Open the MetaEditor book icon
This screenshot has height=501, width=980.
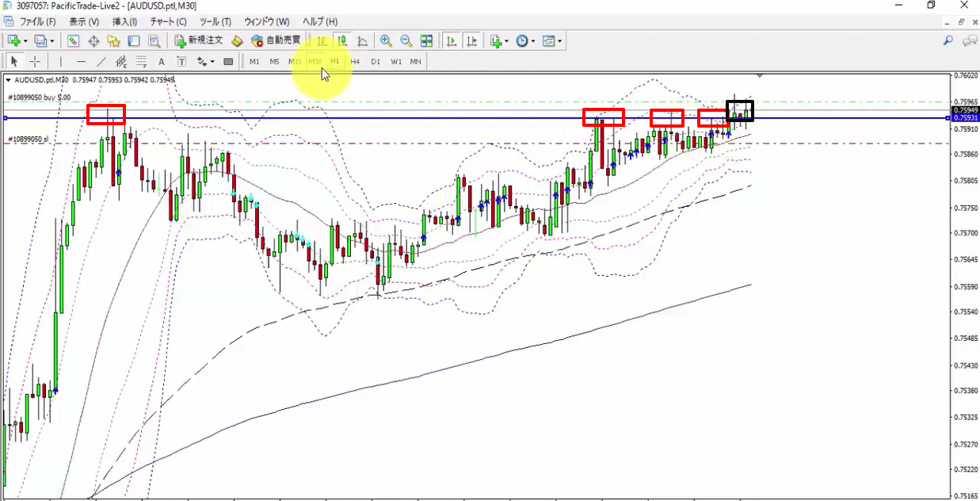tap(237, 40)
